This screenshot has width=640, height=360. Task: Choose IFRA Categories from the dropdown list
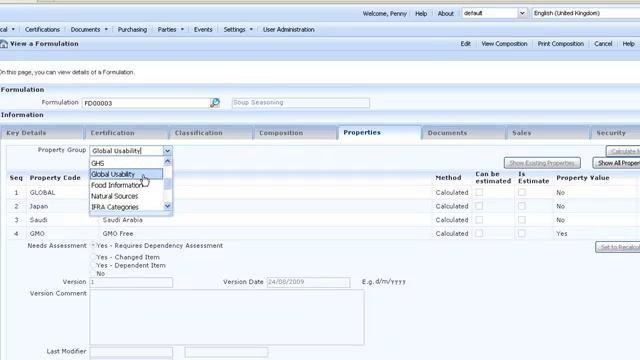tap(127, 207)
